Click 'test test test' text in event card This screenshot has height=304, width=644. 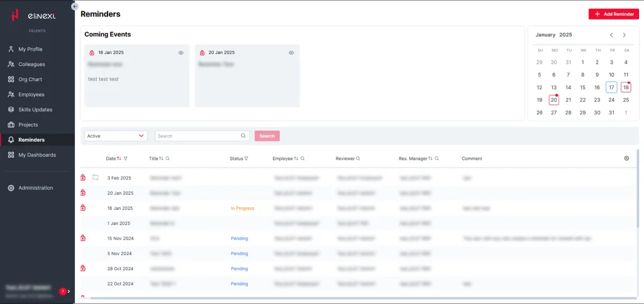tap(103, 79)
